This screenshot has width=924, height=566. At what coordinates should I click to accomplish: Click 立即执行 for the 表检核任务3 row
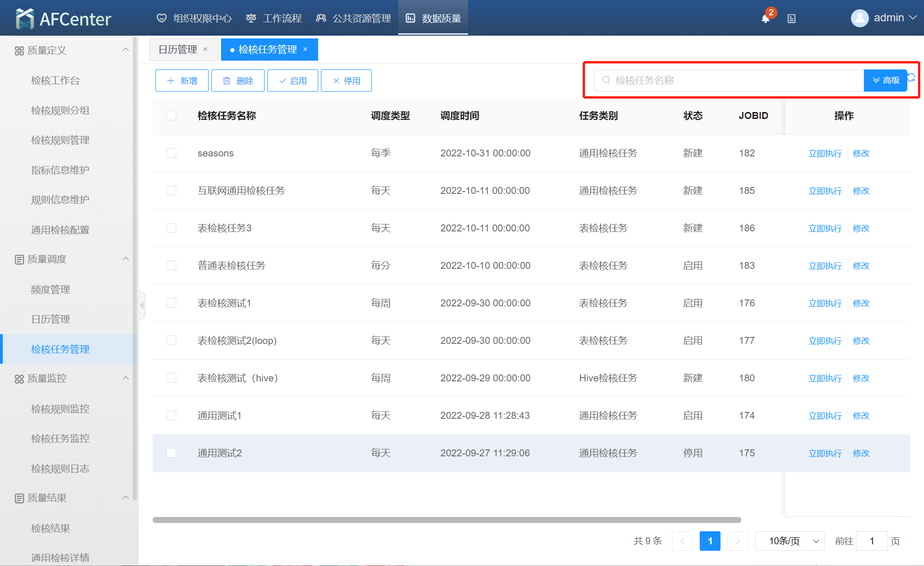tap(825, 228)
